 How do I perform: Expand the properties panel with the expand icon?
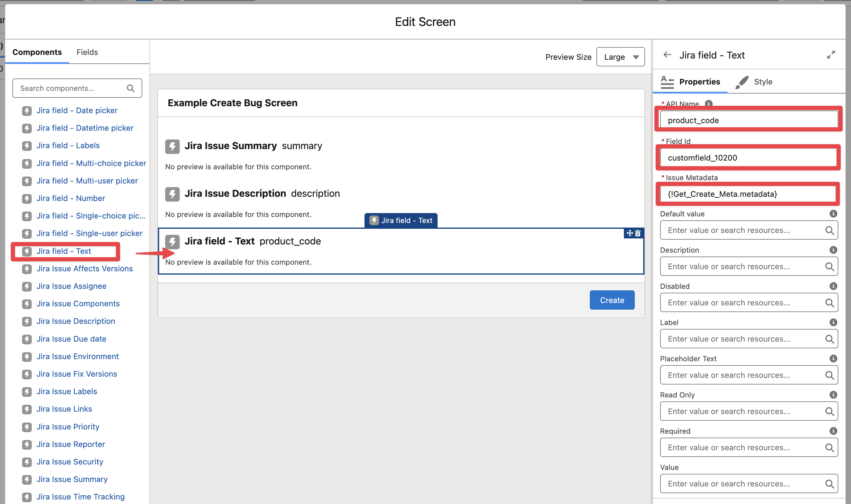(x=830, y=55)
